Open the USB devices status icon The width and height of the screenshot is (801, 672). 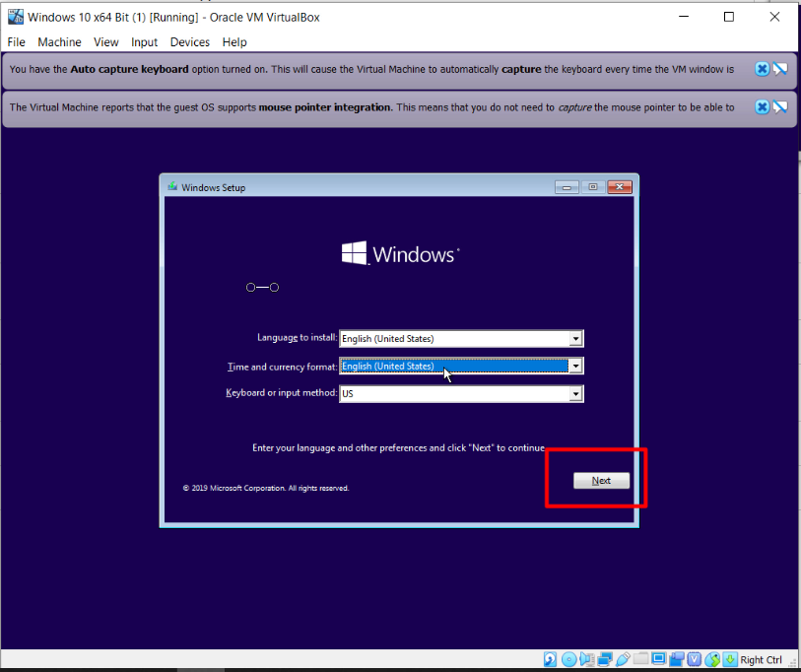(623, 659)
